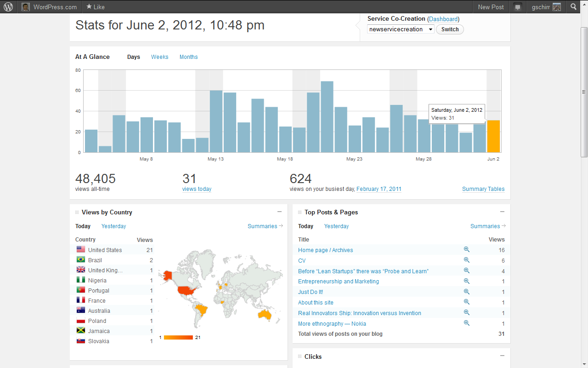Screen dimensions: 588x368
Task: Switch chart to Weeks view
Action: pyautogui.click(x=159, y=57)
